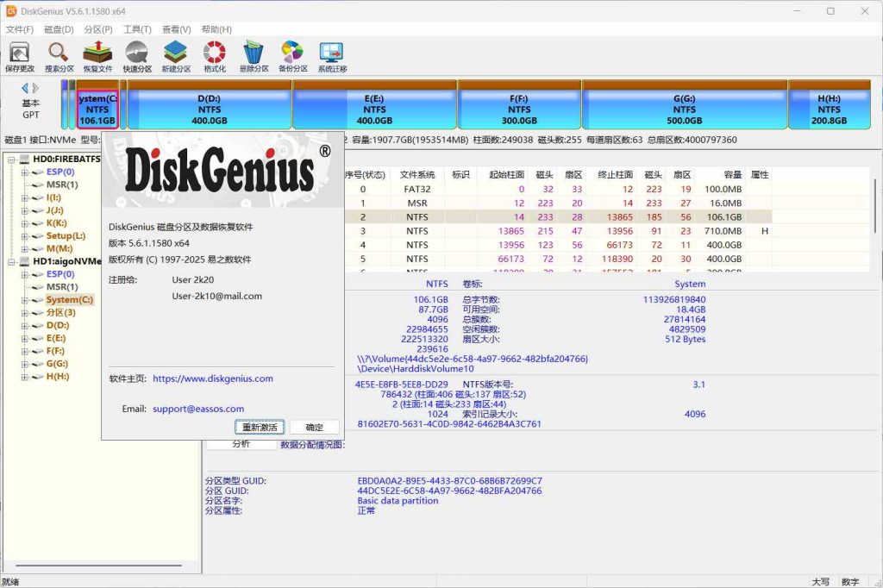This screenshot has width=883, height=588.
Task: Select MSR(1) under HD1:aigoNVMe in the tree
Action: 62,287
